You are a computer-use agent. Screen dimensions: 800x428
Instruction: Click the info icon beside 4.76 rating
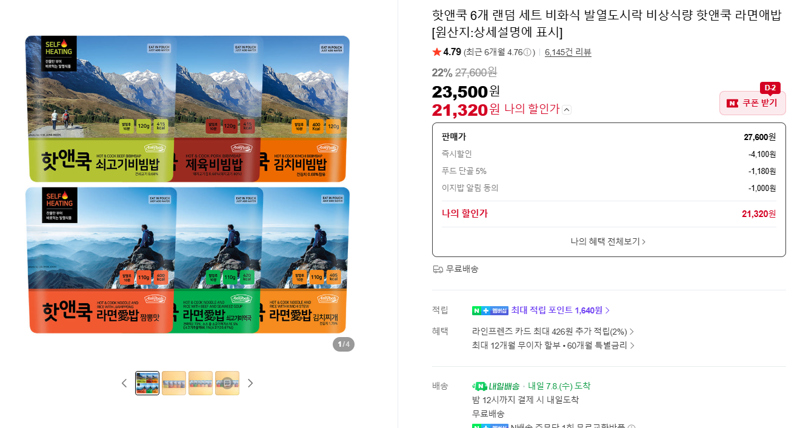tap(528, 52)
